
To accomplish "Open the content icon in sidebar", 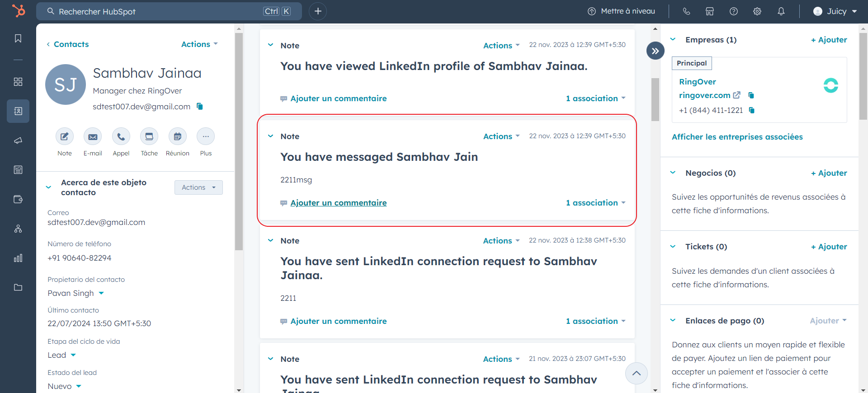I will [18, 170].
